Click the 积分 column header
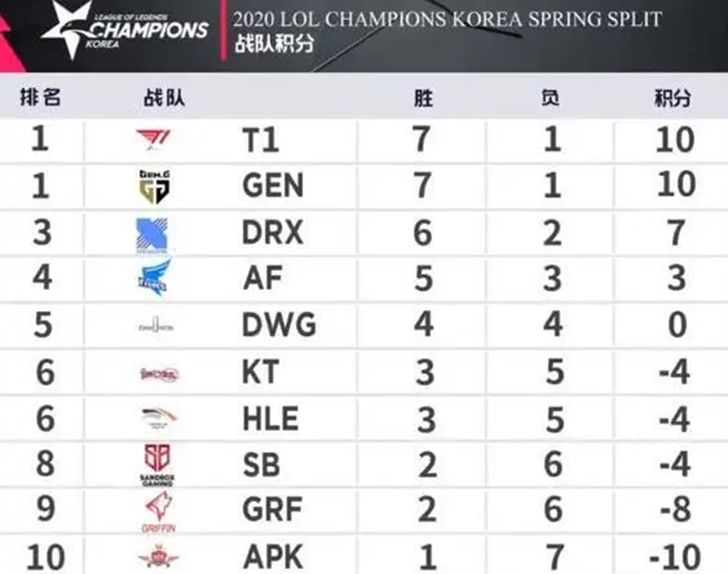728x574 pixels. click(672, 98)
